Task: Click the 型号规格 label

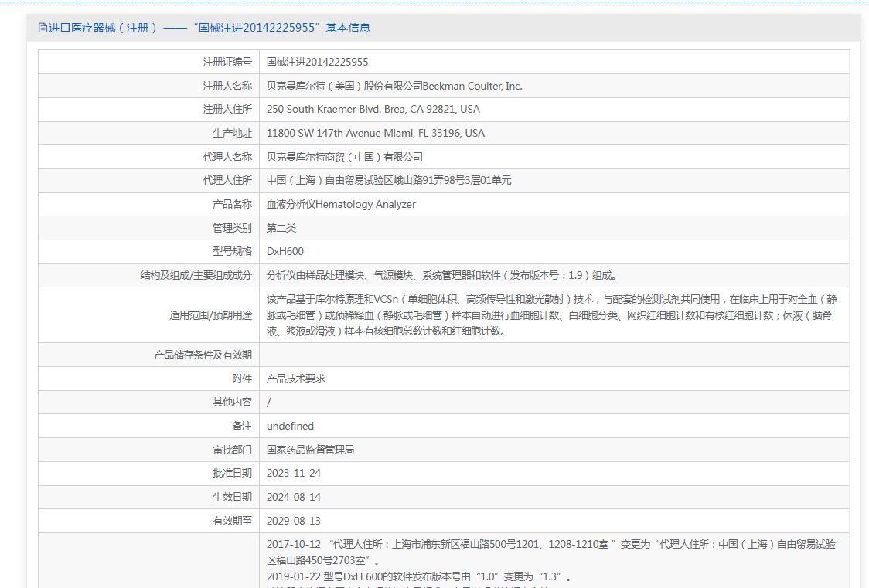Action: click(232, 251)
